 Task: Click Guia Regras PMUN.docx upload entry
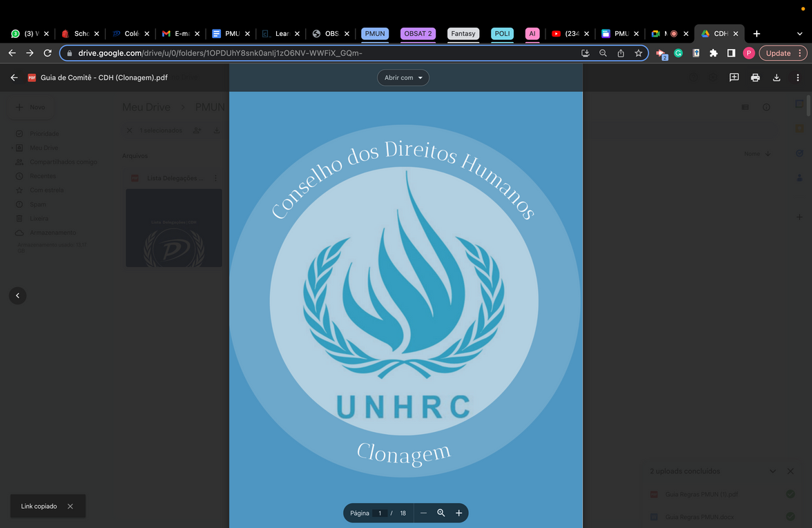722,516
